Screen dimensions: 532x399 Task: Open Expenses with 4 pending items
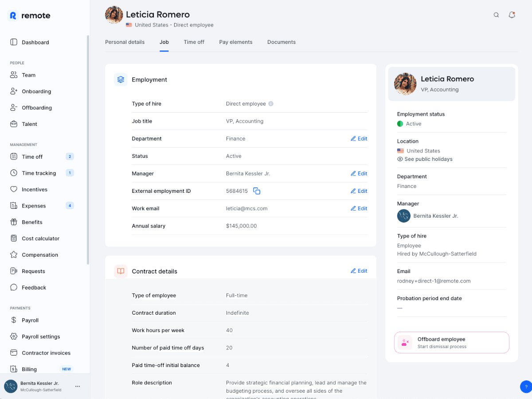point(34,206)
